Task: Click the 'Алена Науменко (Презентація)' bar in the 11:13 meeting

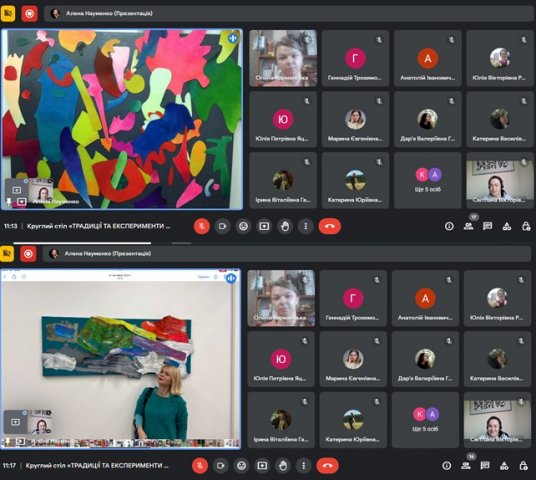Action: [288, 14]
